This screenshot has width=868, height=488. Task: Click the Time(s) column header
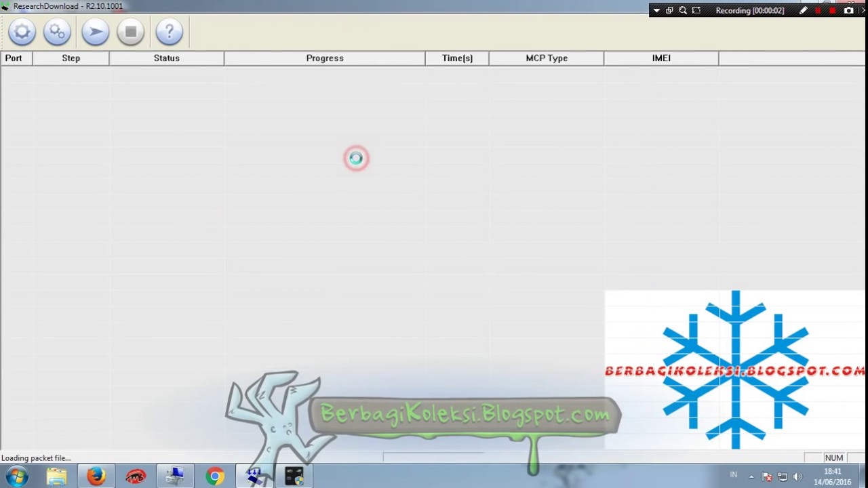pyautogui.click(x=457, y=58)
